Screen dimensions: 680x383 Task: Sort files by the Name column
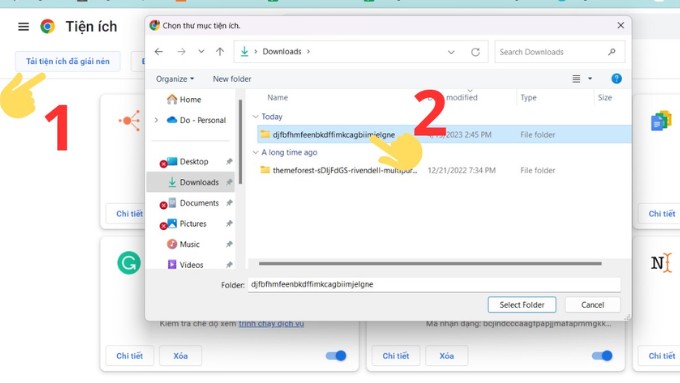click(278, 98)
